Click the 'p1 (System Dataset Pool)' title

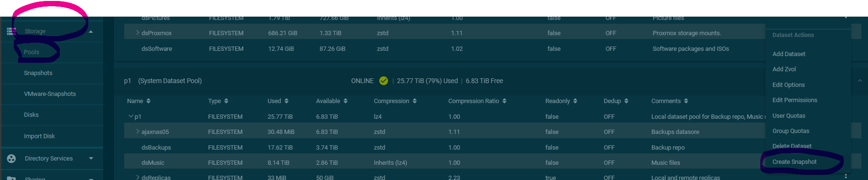(x=163, y=81)
